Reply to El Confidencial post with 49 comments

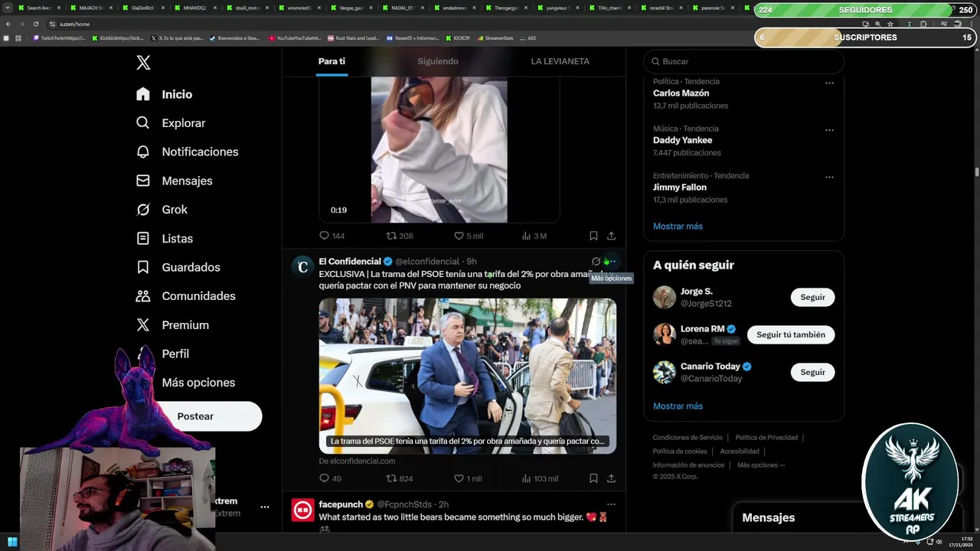click(x=330, y=478)
